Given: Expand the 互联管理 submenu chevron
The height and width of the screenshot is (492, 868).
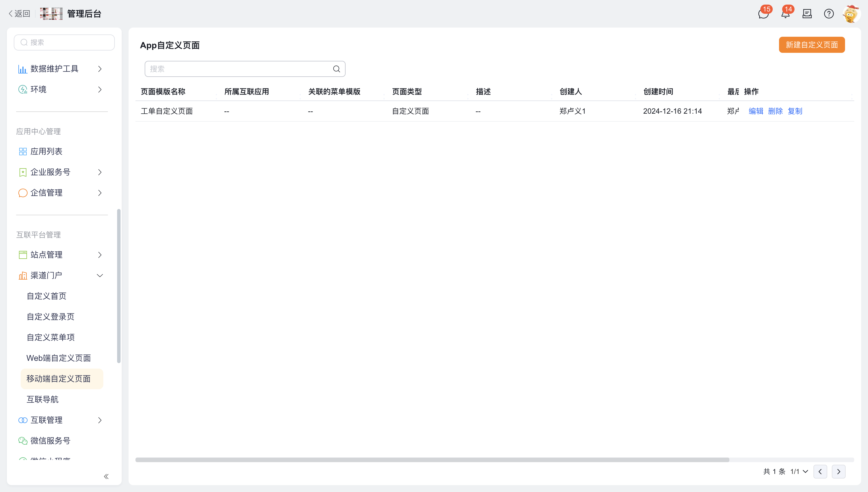Looking at the screenshot, I should click(x=100, y=420).
